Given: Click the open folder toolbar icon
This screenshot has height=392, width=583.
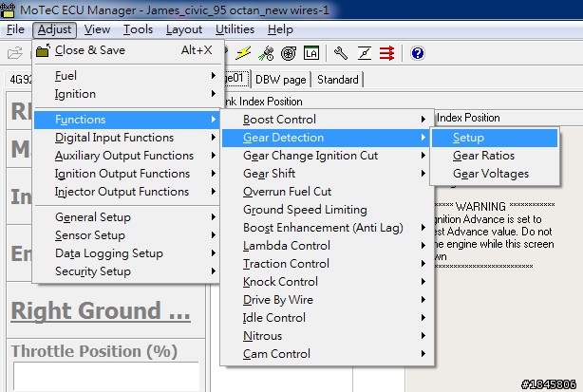Looking at the screenshot, I should [15, 53].
